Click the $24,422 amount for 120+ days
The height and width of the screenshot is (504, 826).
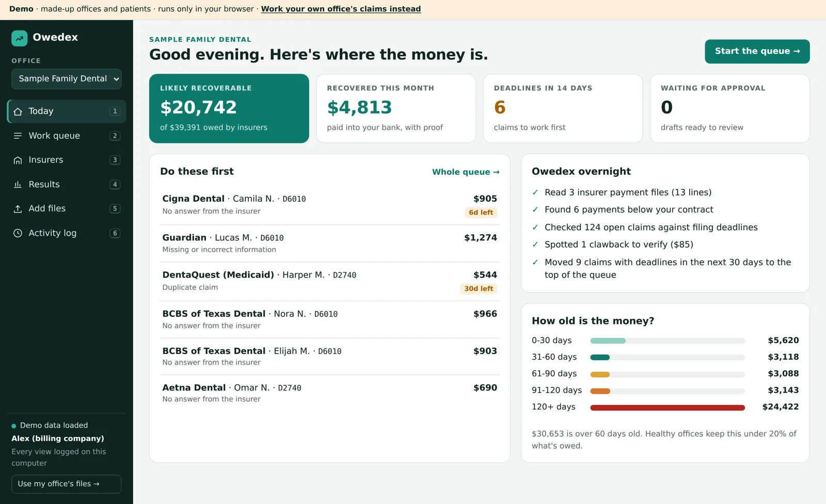click(x=781, y=407)
